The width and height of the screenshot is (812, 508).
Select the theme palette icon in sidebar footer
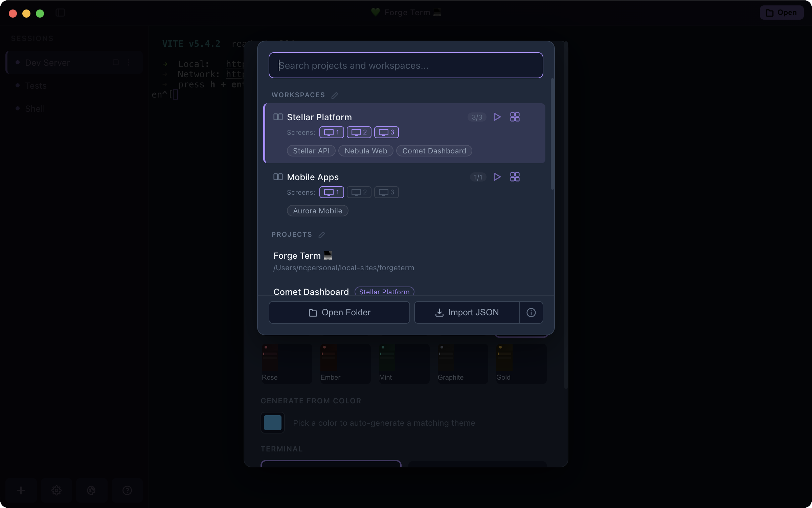tap(91, 490)
